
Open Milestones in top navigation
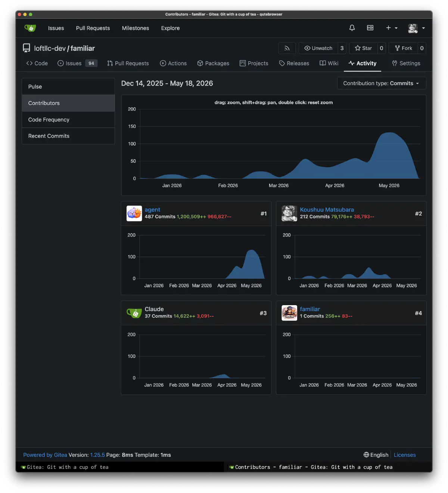tap(136, 28)
